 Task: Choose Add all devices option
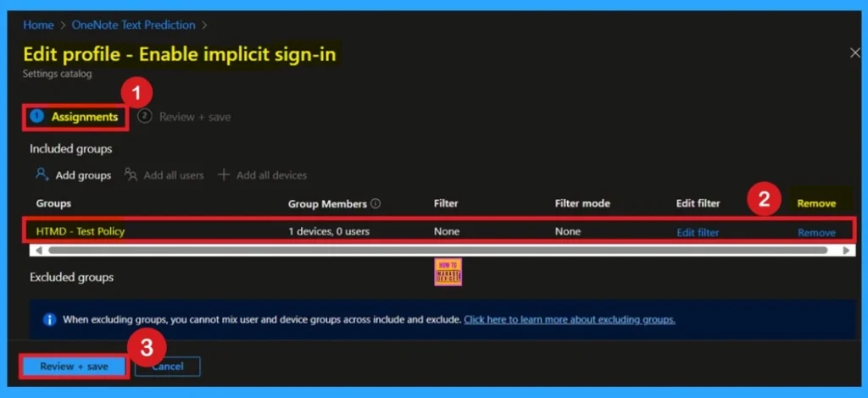(271, 175)
